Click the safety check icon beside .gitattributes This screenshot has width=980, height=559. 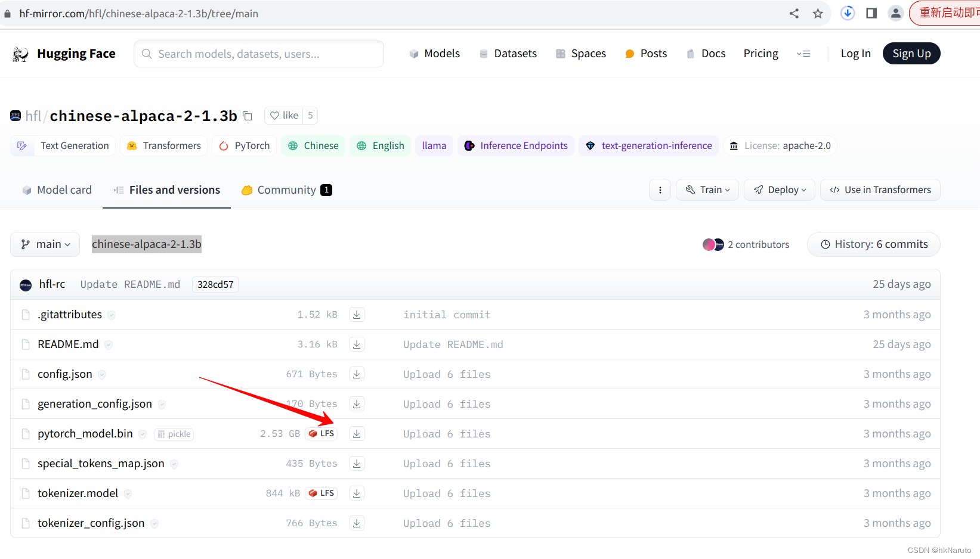coord(112,315)
